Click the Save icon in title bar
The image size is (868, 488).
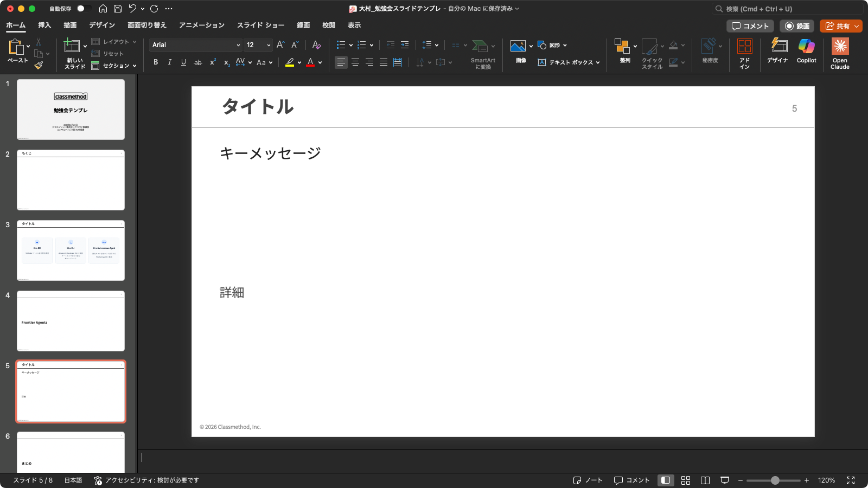click(x=117, y=9)
